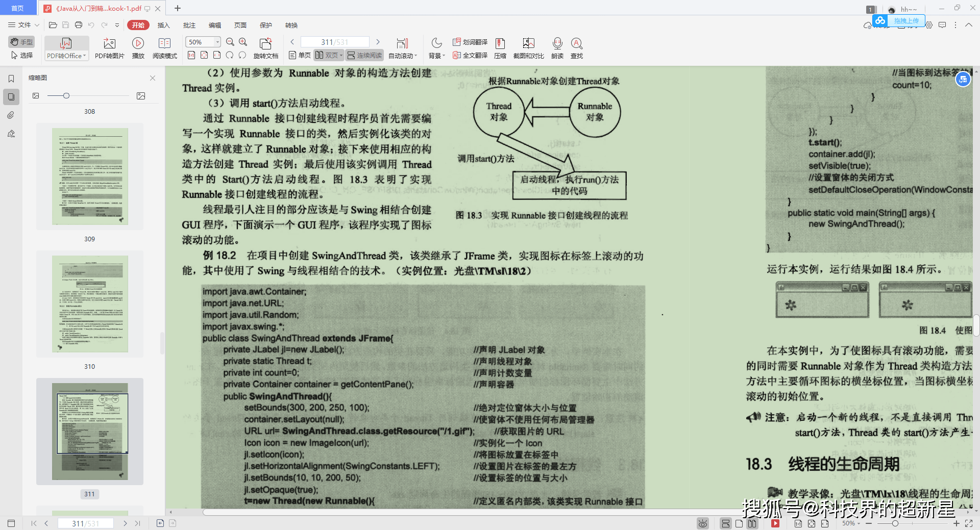Screen dimensions: 980x530
Task: Switch to the 转换 tab
Action: [x=291, y=25]
